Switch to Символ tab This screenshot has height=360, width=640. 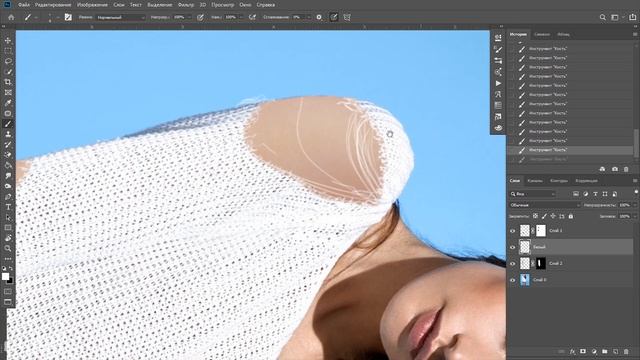542,35
